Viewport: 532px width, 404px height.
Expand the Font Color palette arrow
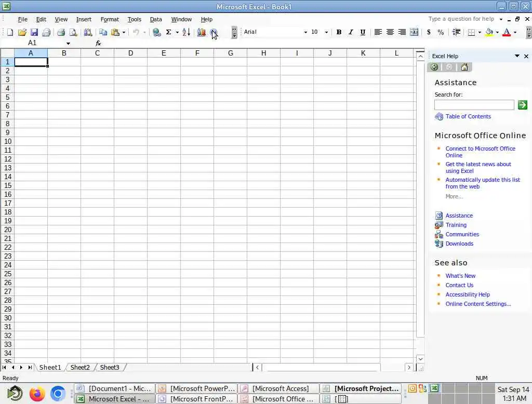(515, 32)
